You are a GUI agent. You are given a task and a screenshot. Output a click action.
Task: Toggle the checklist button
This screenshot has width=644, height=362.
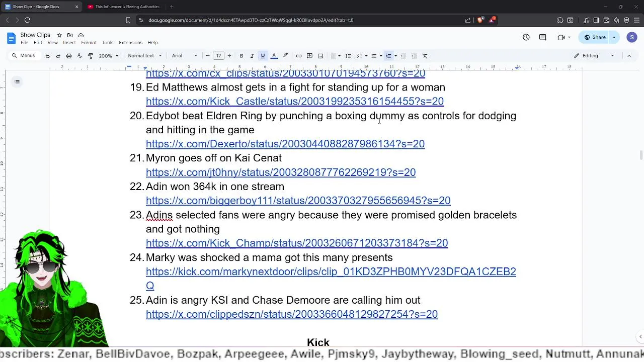click(359, 56)
